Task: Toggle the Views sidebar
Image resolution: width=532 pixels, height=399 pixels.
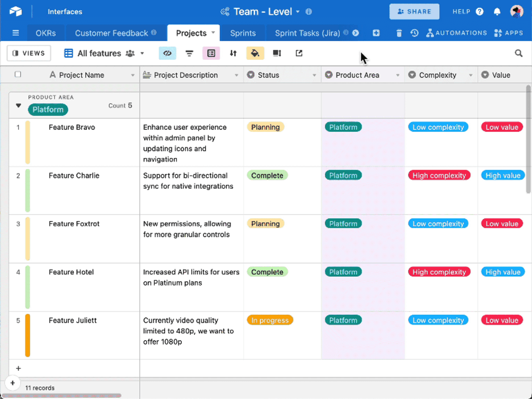Action: pos(29,53)
